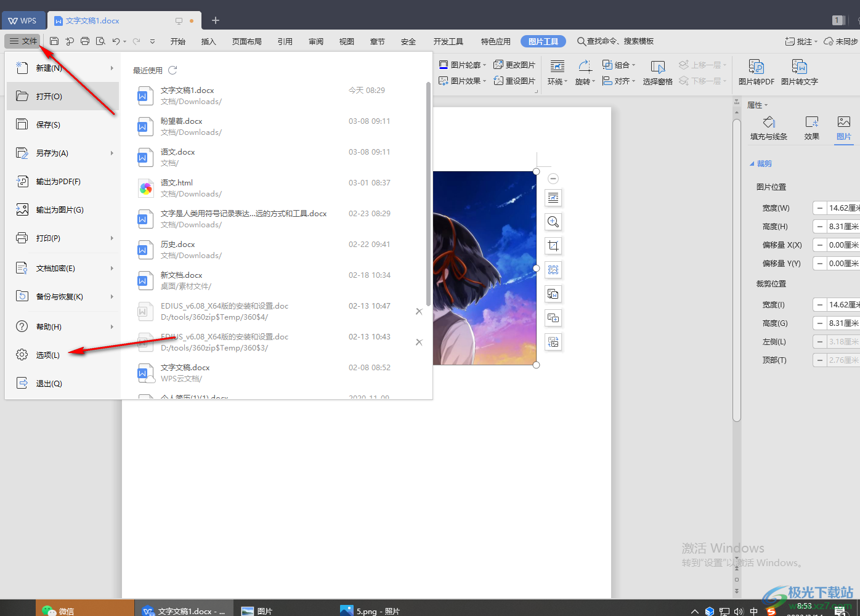Switch to 审阅 ribbon tab

(316, 41)
